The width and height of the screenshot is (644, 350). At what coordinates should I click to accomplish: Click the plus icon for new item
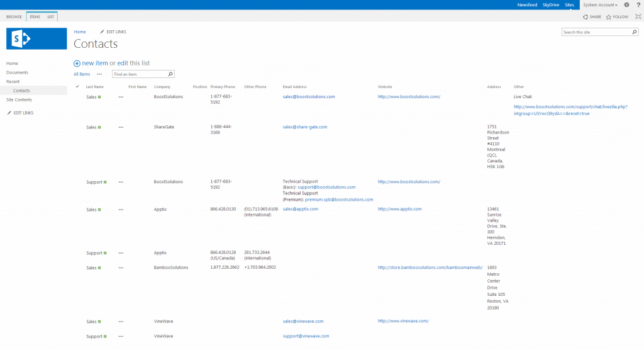77,64
